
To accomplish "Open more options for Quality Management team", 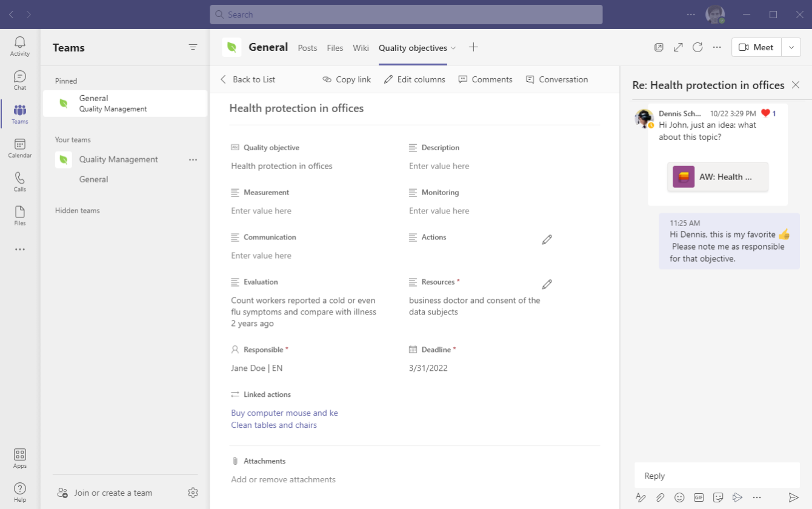I will [x=193, y=159].
